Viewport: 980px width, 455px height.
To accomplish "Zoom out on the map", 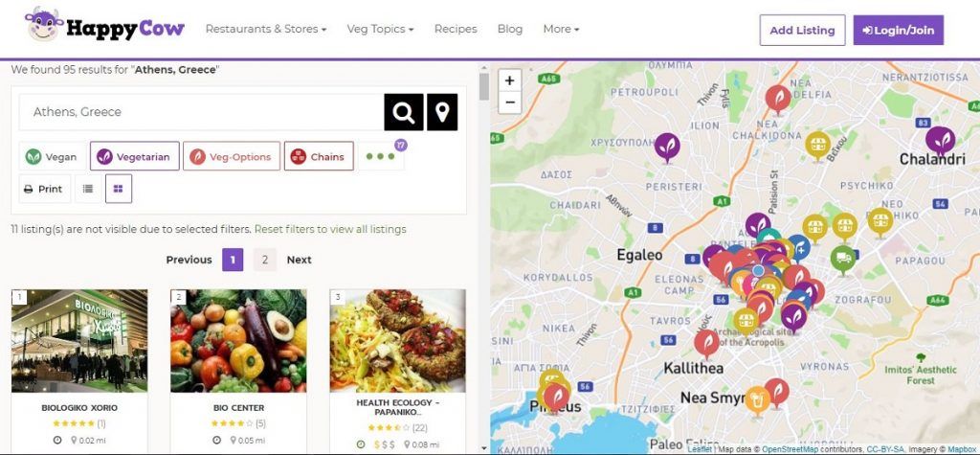I will (x=510, y=102).
